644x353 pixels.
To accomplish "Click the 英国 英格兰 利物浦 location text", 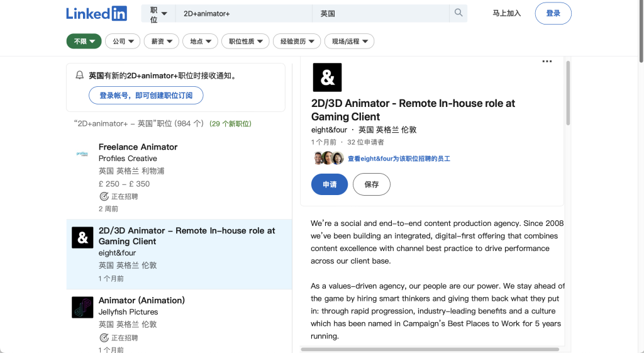I will click(131, 171).
